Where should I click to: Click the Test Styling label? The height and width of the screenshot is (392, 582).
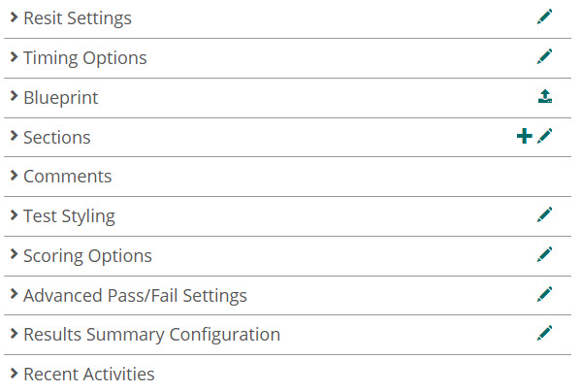(69, 216)
